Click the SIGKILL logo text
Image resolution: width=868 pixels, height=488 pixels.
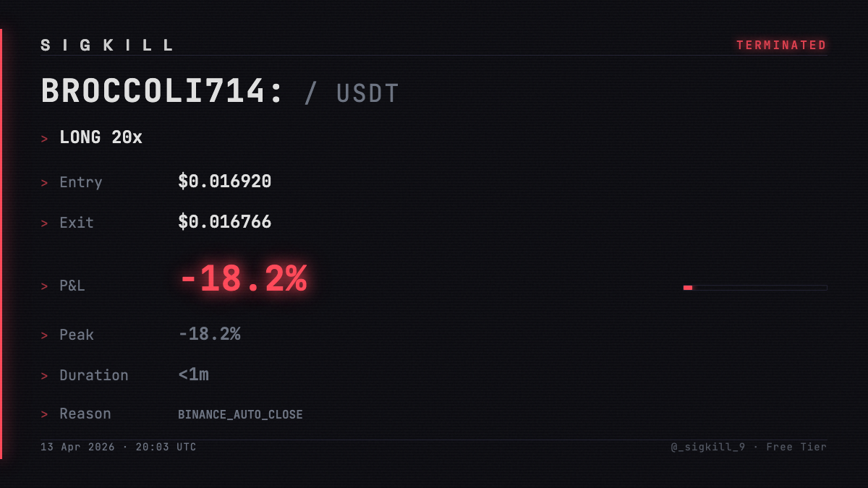(x=108, y=46)
